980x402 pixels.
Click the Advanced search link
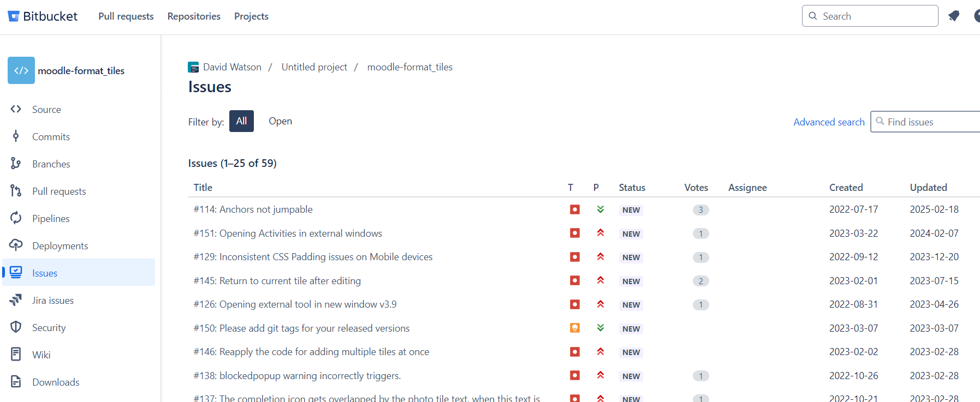click(x=829, y=122)
